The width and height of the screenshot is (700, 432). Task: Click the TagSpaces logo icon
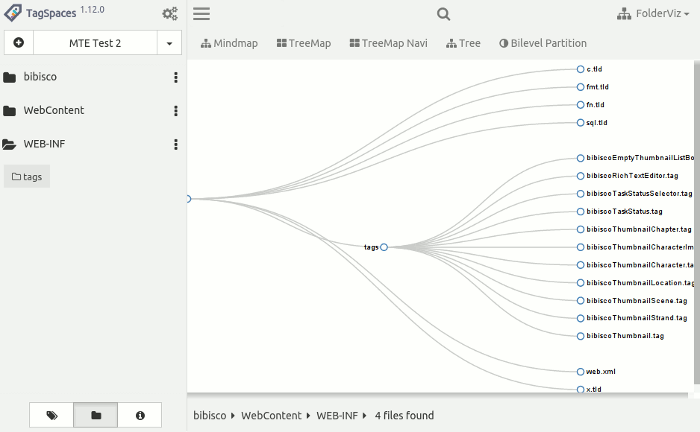pos(12,13)
